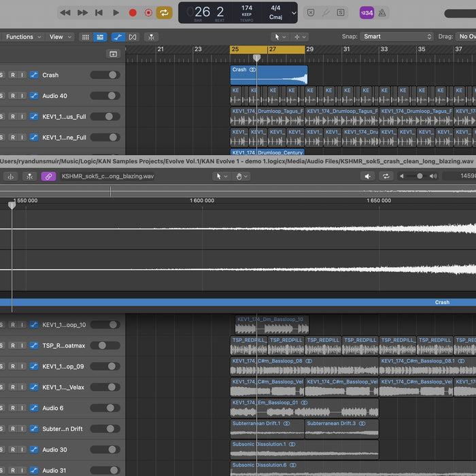Click bar 29 in the ruler
476x476 pixels.
point(309,49)
